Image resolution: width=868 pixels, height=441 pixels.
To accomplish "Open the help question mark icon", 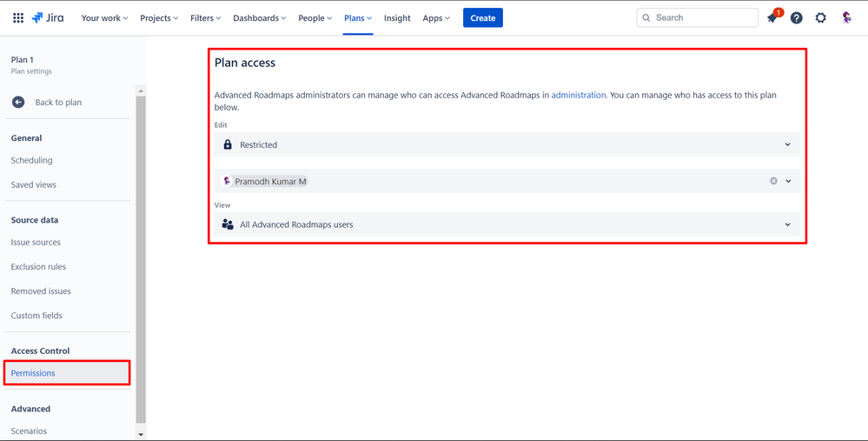I will [x=796, y=17].
